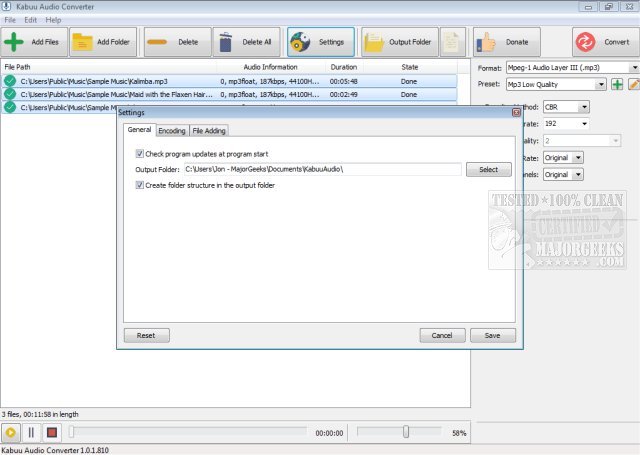Click the Add Folder toolbar button
The height and width of the screenshot is (455, 640).
(x=103, y=42)
